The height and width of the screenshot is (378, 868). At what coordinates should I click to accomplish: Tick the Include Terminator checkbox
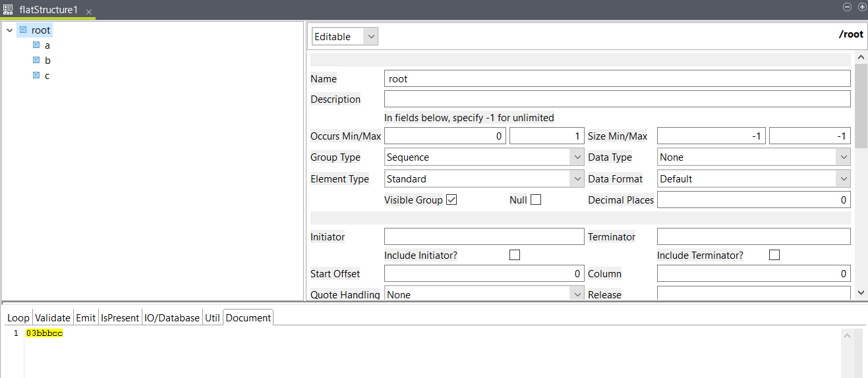pos(774,255)
